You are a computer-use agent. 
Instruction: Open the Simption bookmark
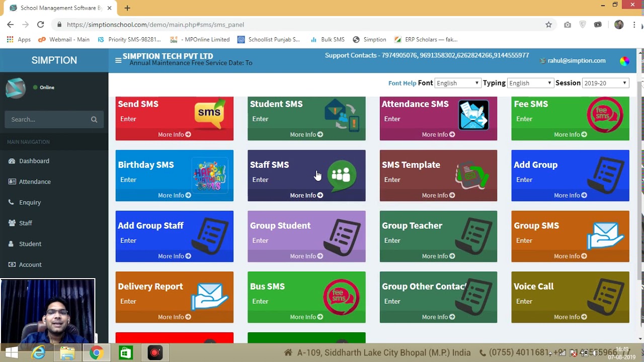pos(369,39)
